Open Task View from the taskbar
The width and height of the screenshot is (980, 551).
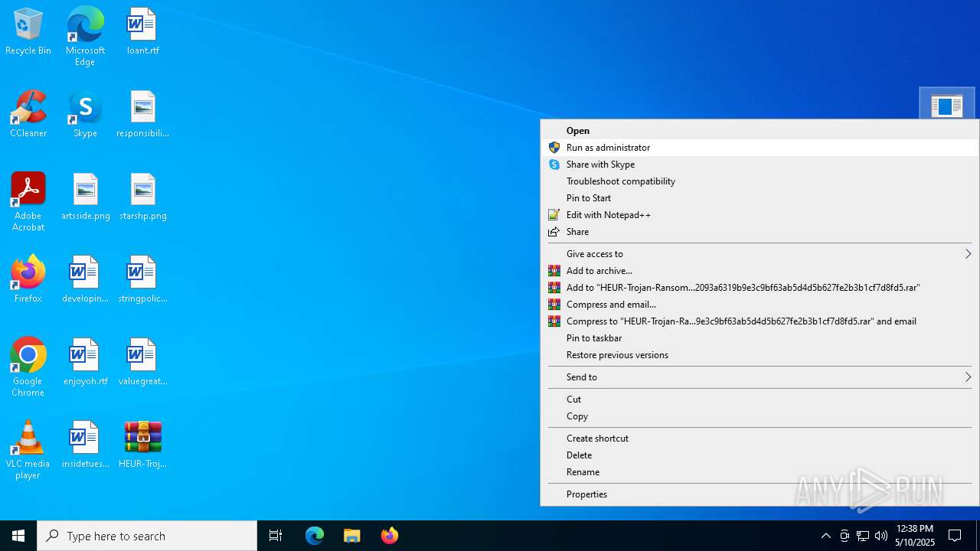pyautogui.click(x=276, y=536)
